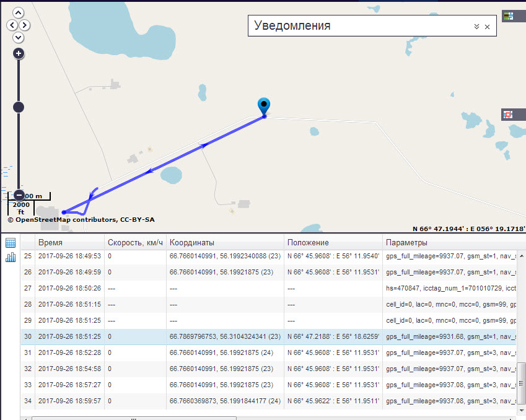Open the bar chart statistics view icon
Image resolution: width=526 pixels, height=420 pixels.
coord(10,257)
